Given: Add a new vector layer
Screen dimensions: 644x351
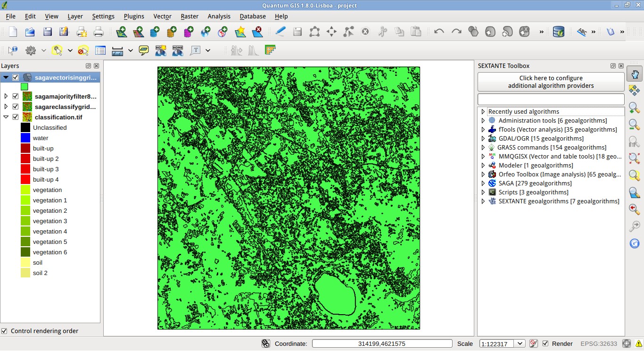Looking at the screenshot, I should [121, 32].
